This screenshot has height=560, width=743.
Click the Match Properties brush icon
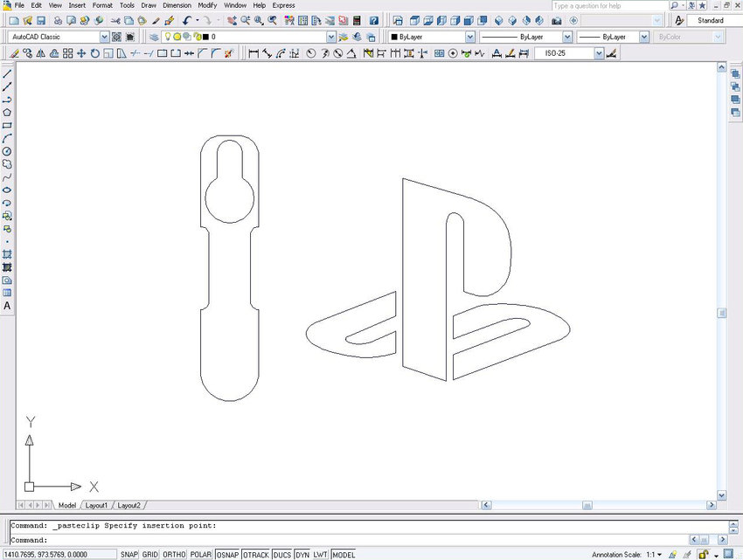point(156,20)
